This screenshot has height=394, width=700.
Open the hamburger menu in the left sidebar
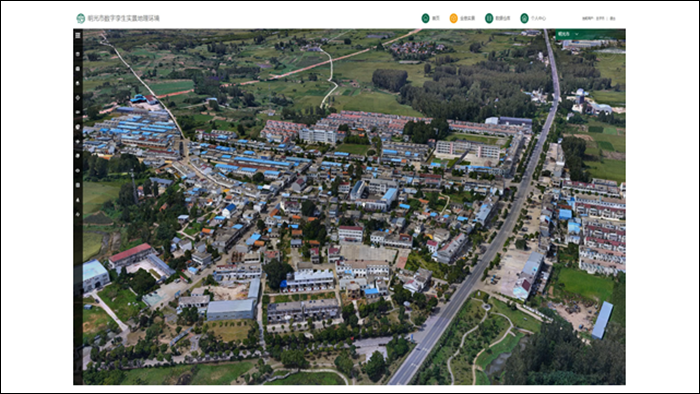[x=78, y=35]
